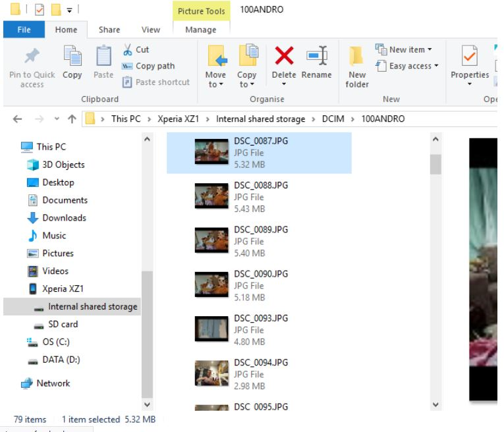This screenshot has height=432, width=504.
Task: Switch to the View ribbon tab
Action: [151, 30]
